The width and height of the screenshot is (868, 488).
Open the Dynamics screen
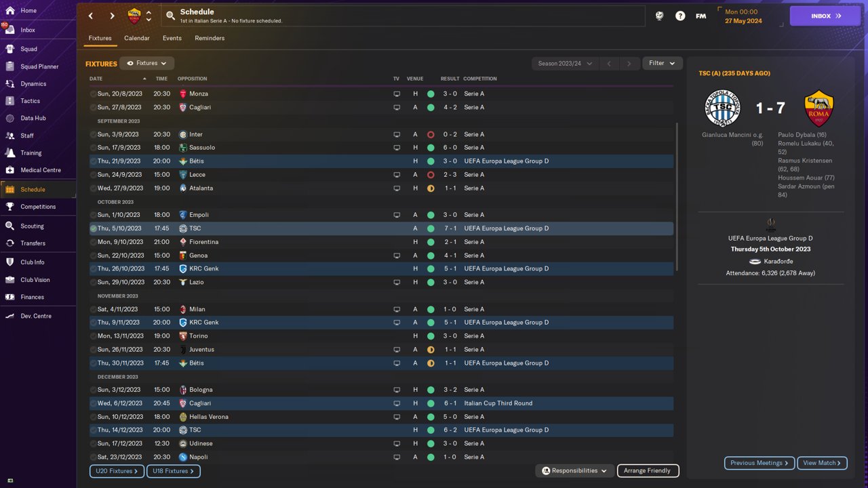(33, 84)
